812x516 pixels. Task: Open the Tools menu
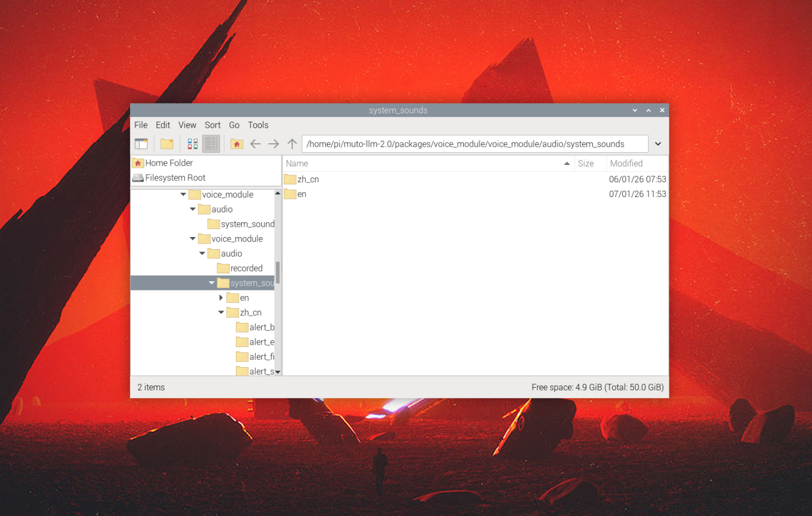tap(258, 125)
